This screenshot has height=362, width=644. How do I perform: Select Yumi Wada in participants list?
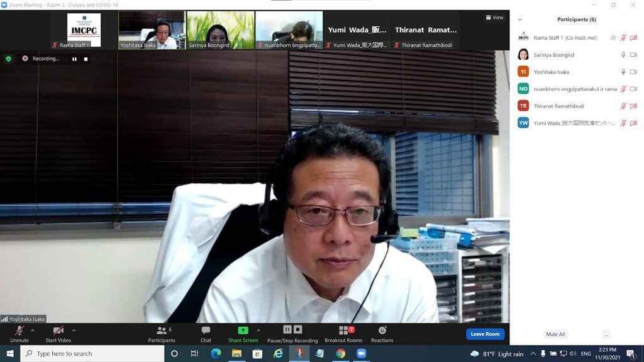tap(577, 123)
